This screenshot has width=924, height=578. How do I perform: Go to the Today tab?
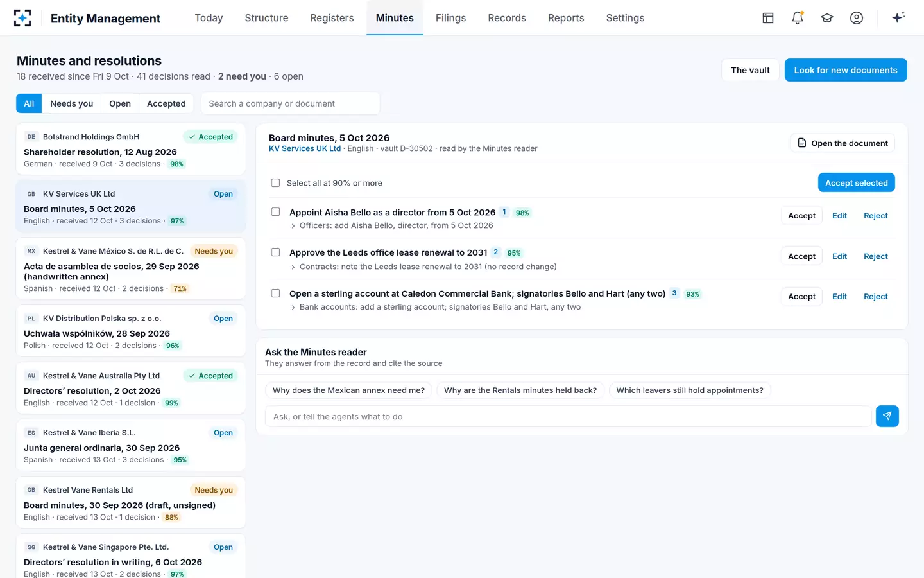coord(209,18)
